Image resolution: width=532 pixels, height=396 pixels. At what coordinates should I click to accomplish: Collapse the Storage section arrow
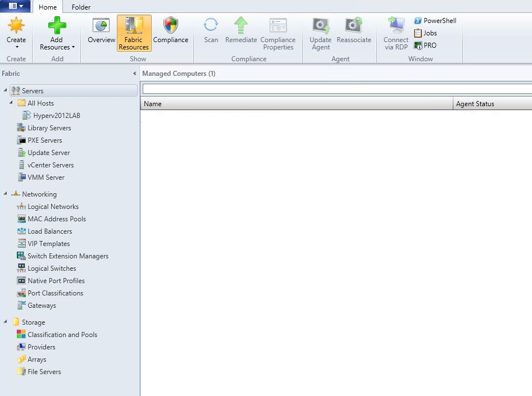pos(6,322)
